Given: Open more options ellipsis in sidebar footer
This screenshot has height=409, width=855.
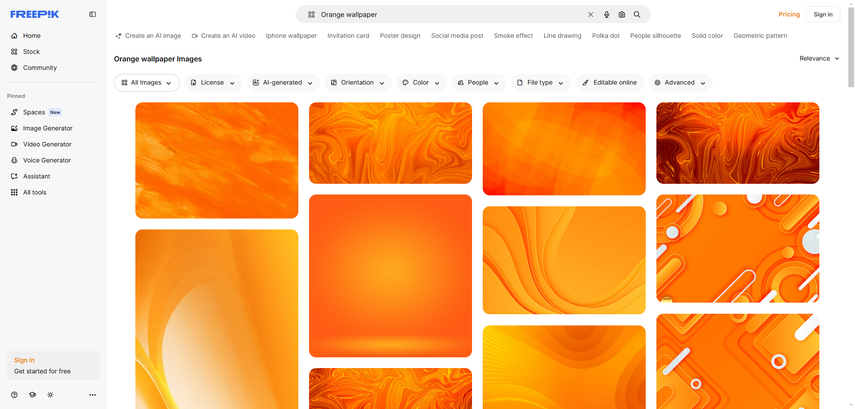Looking at the screenshot, I should (x=93, y=395).
